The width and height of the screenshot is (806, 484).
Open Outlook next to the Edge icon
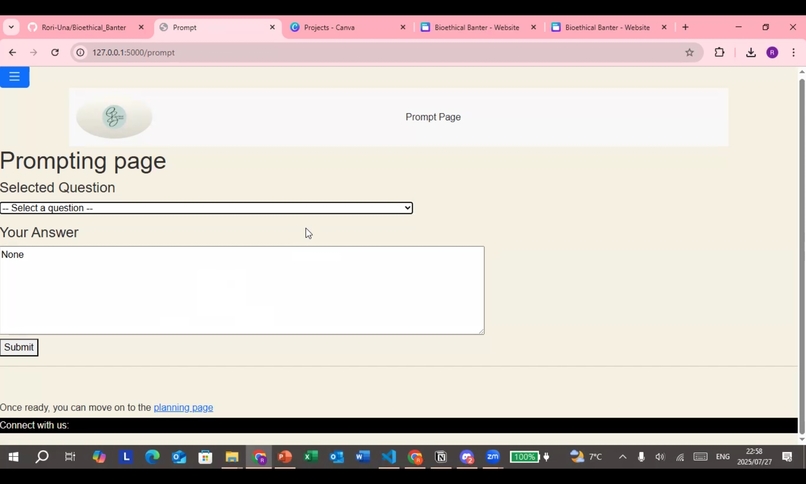[x=179, y=457]
